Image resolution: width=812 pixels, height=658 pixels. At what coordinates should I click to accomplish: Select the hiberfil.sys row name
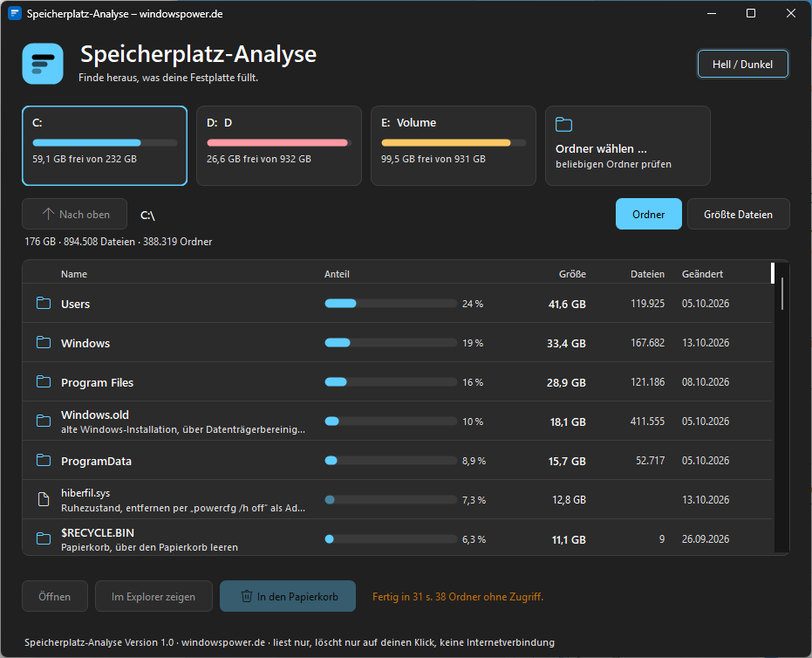85,493
